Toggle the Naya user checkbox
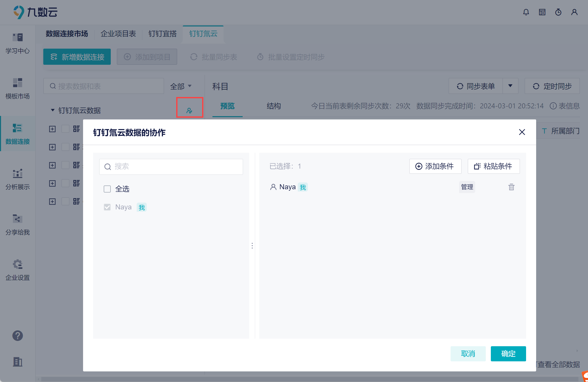This screenshot has width=588, height=382. coord(107,207)
